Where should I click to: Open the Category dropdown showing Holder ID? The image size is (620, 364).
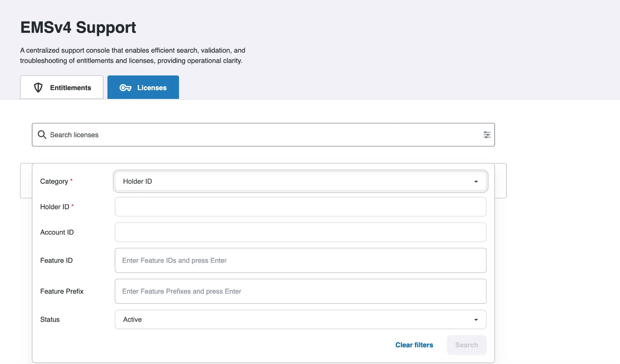301,181
